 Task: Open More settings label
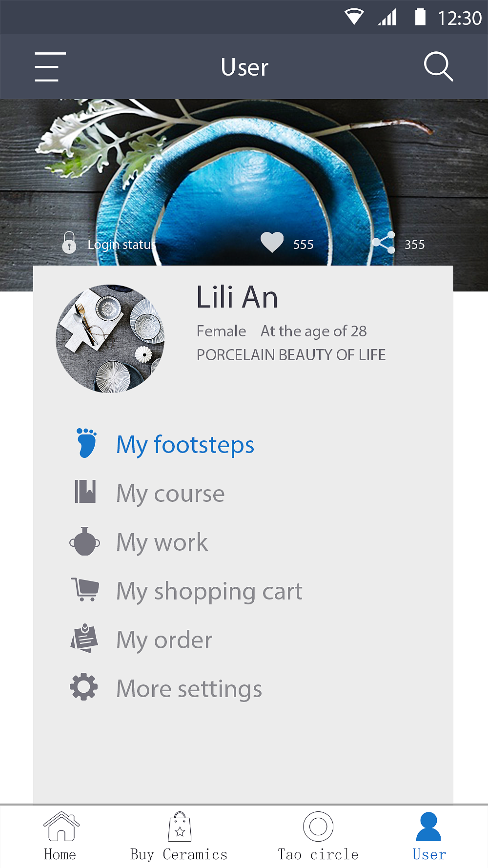click(189, 689)
